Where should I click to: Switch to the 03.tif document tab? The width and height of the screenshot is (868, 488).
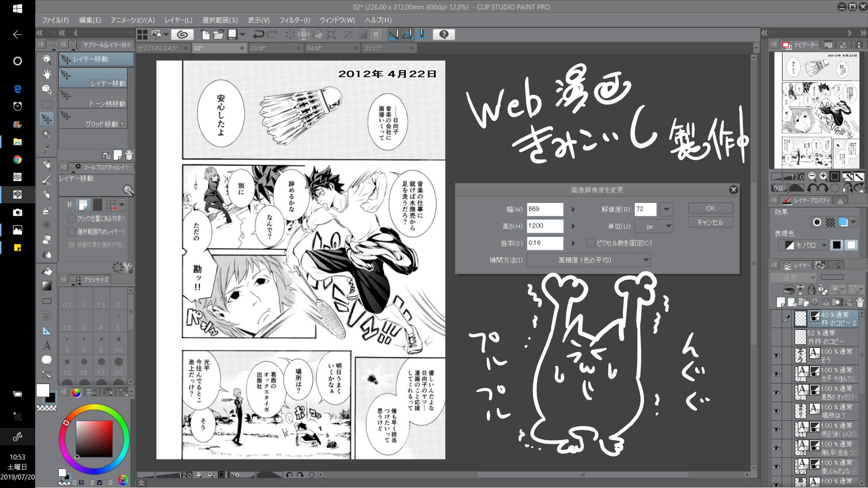click(x=276, y=48)
